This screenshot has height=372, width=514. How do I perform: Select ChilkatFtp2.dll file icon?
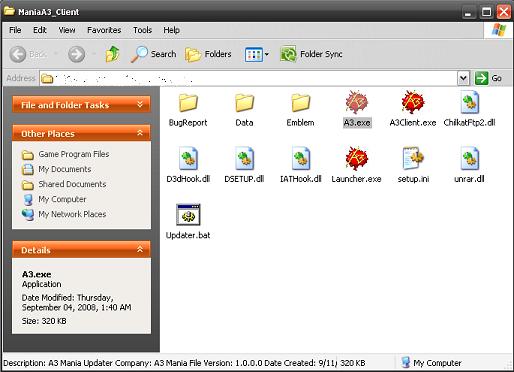469,103
